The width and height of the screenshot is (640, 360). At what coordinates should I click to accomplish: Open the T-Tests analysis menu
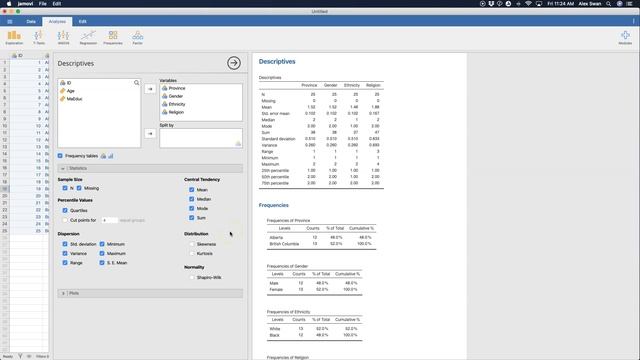point(39,37)
